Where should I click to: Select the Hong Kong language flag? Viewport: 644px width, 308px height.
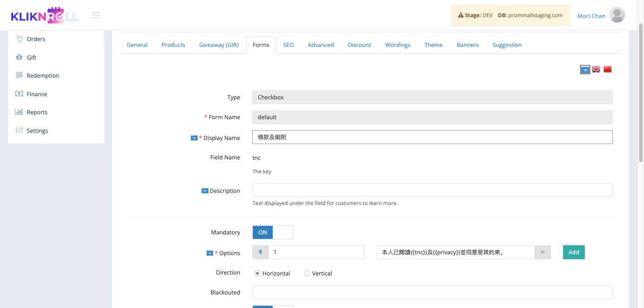point(585,70)
